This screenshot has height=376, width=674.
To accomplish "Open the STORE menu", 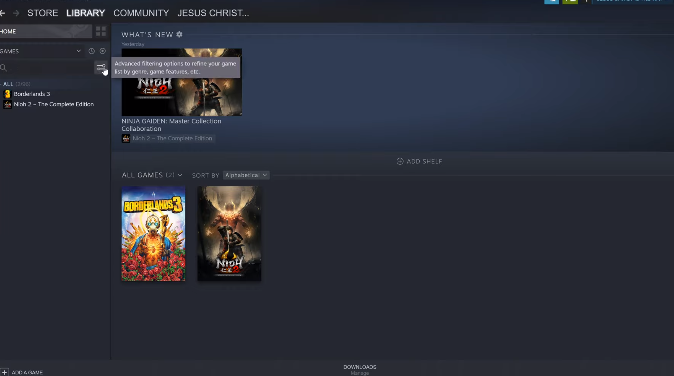I will 43,13.
